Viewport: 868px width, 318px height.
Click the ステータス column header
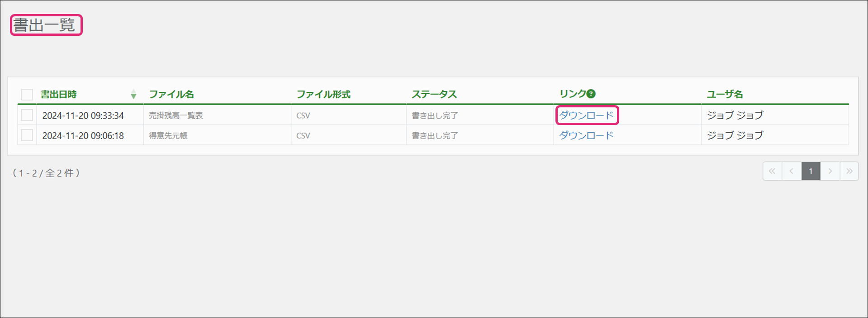[x=434, y=94]
